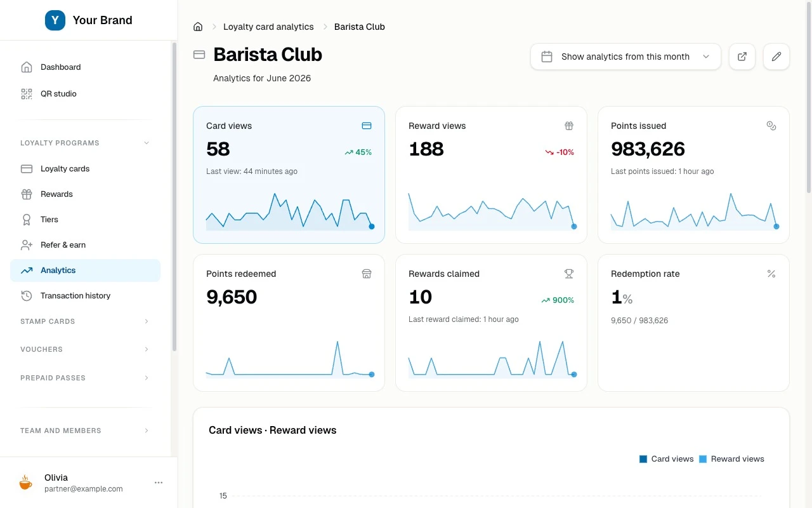
Task: Toggle the Reward views legend swatch
Action: pos(703,459)
